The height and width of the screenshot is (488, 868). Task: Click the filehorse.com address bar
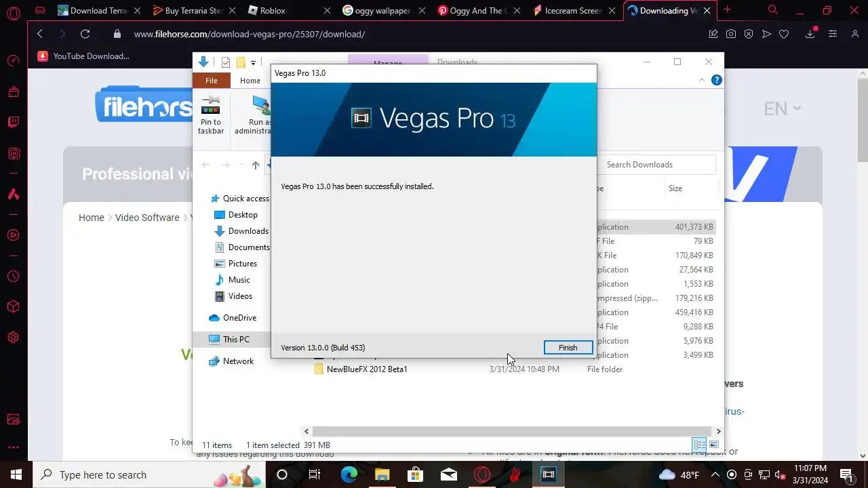click(407, 34)
